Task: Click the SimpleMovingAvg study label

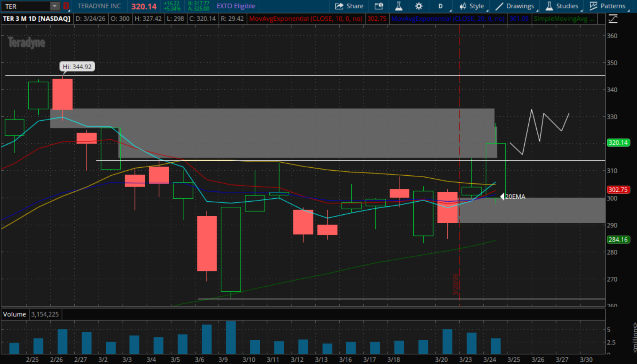Action: [564, 19]
